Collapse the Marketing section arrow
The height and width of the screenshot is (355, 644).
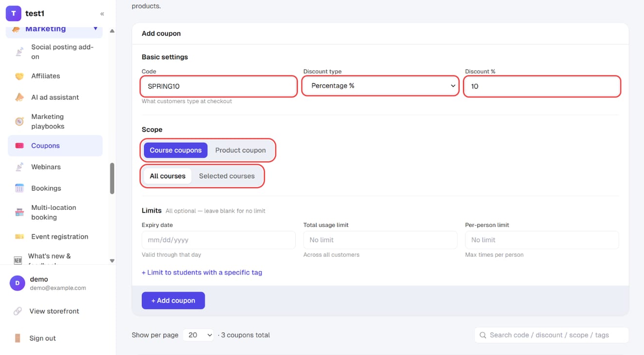pyautogui.click(x=95, y=29)
